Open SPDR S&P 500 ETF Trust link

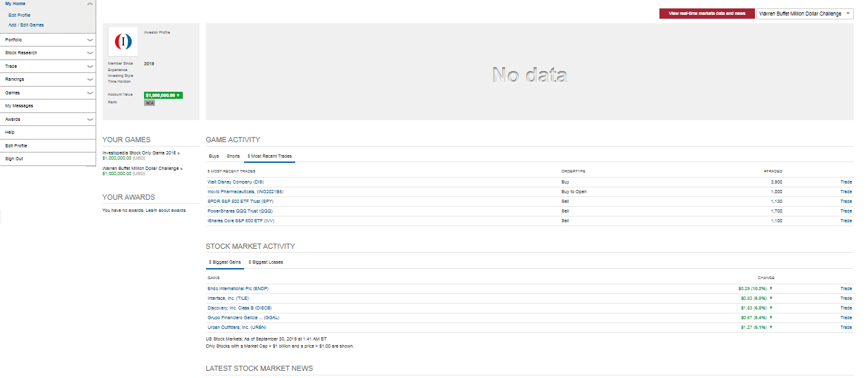point(240,202)
